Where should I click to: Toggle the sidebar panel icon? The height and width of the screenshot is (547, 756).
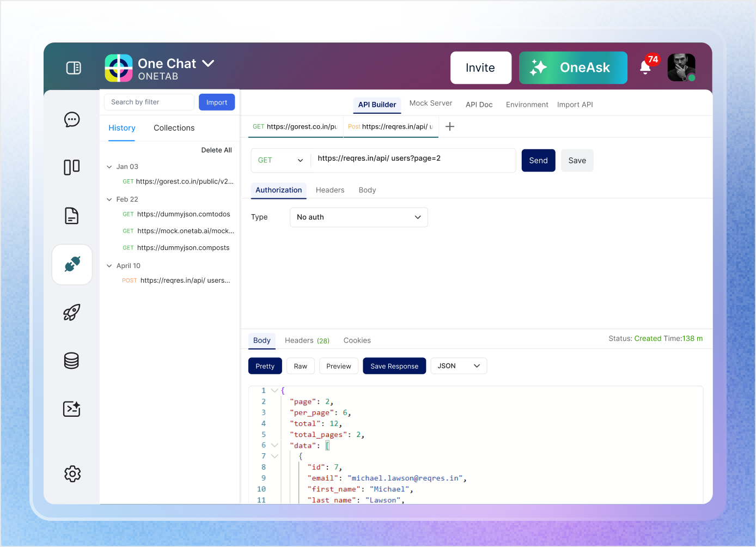(74, 68)
